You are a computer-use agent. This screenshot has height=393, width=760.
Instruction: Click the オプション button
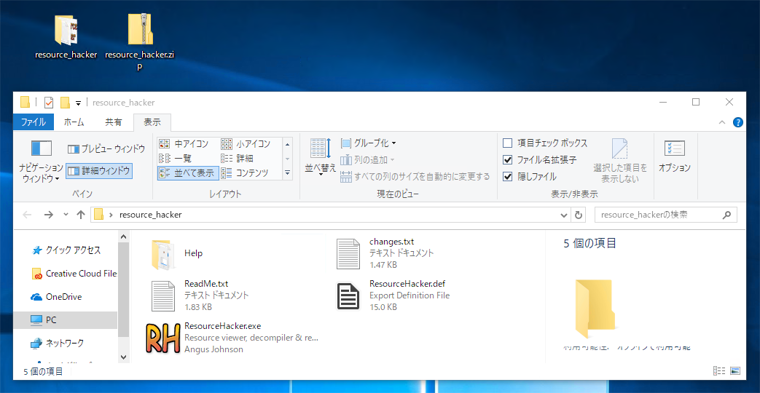click(x=674, y=157)
